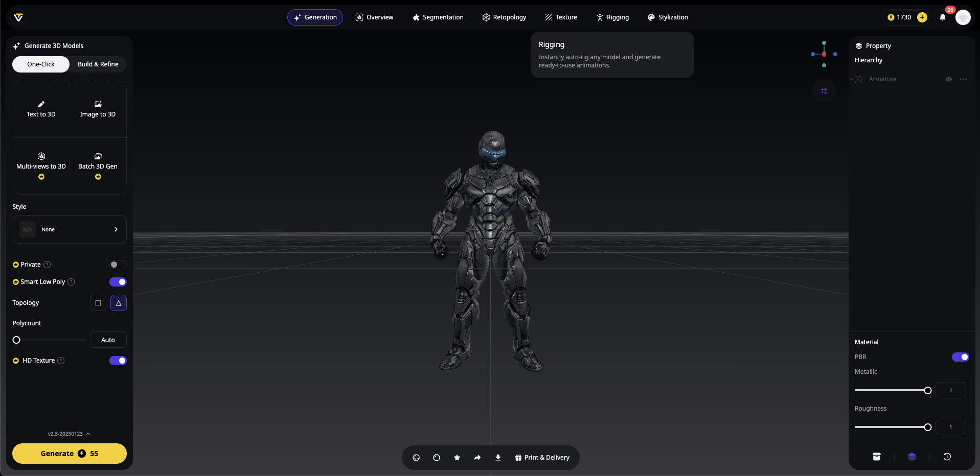Image resolution: width=980 pixels, height=476 pixels.
Task: Collapse the Armature tree expander
Action: 852,79
